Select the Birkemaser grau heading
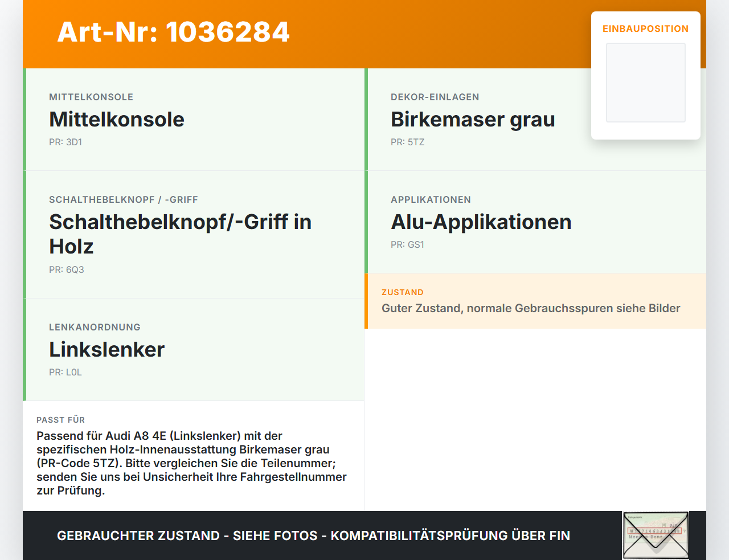The height and width of the screenshot is (560, 729). tap(473, 120)
